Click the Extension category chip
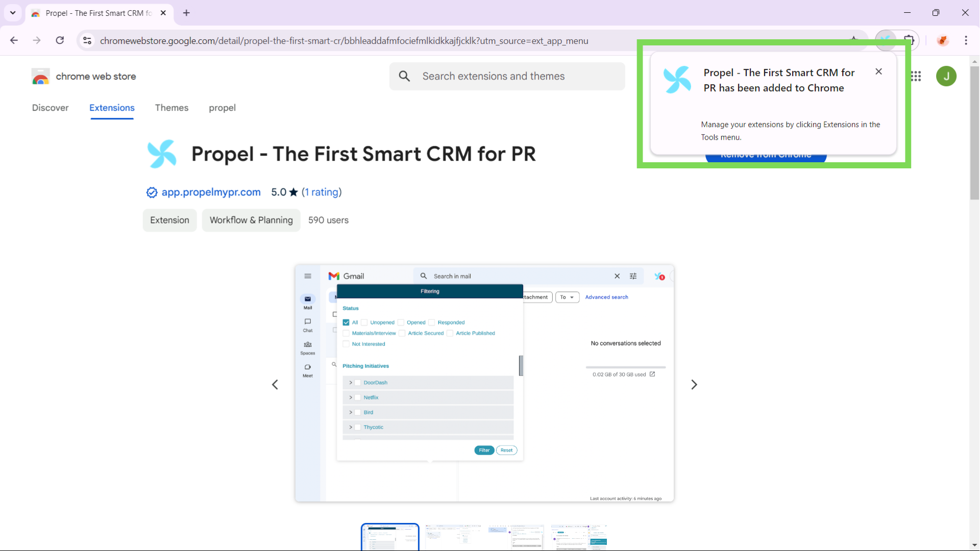The height and width of the screenshot is (551, 980). [169, 220]
